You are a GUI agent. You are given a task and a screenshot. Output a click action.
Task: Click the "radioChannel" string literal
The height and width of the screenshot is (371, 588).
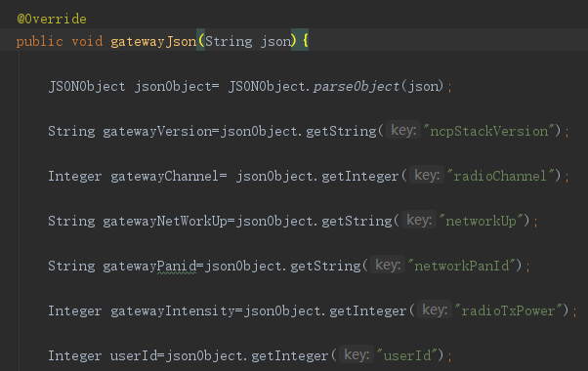pyautogui.click(x=500, y=176)
